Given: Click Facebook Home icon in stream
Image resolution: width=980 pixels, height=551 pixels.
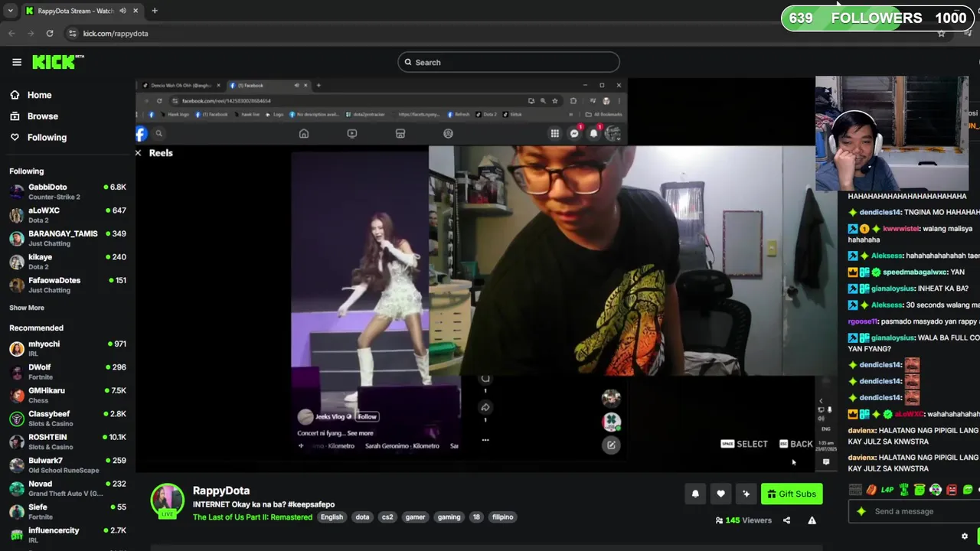Looking at the screenshot, I should [304, 134].
